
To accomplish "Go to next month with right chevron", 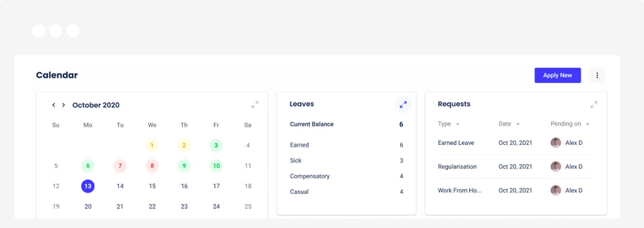I will pyautogui.click(x=63, y=105).
